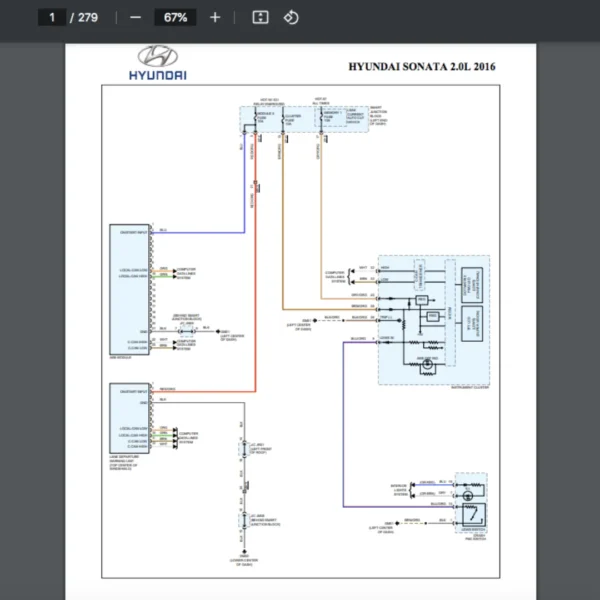
Task: Click the Hyundai logo on the page
Action: (157, 63)
